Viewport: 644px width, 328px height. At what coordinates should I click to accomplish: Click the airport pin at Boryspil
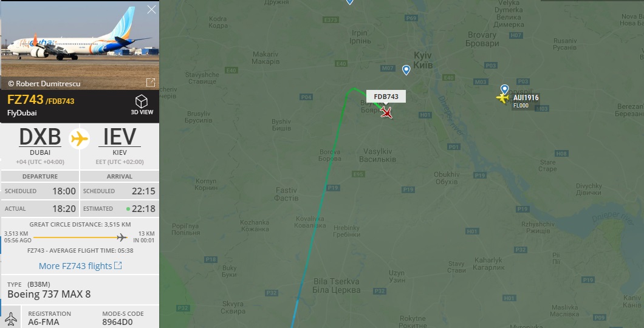[505, 89]
